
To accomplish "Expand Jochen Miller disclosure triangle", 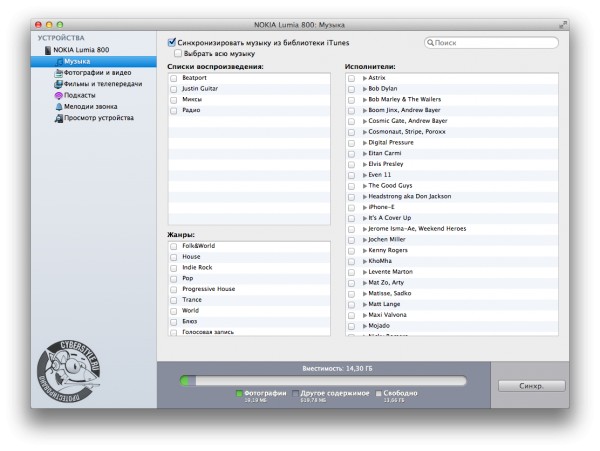I will [x=365, y=240].
